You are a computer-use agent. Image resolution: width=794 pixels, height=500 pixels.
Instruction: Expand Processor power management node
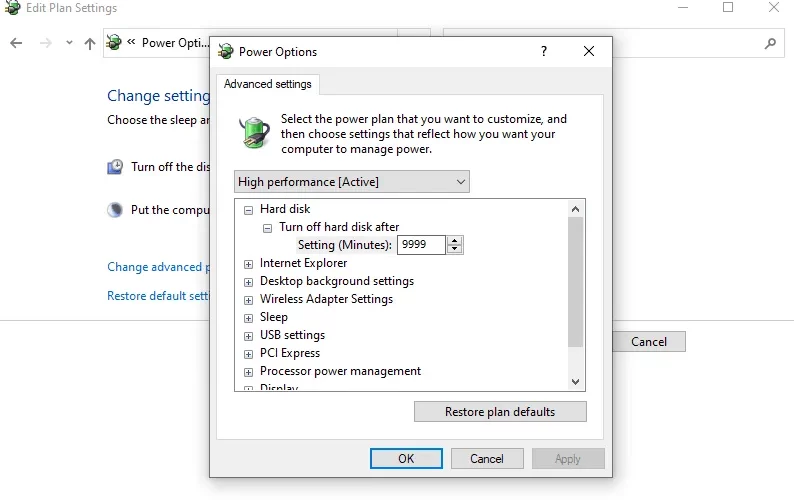click(248, 372)
